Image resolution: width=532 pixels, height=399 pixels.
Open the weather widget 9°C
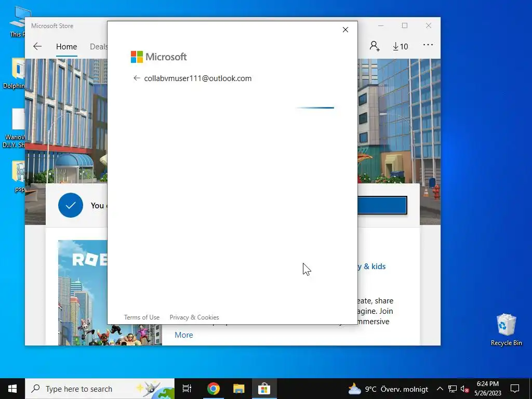tap(388, 389)
